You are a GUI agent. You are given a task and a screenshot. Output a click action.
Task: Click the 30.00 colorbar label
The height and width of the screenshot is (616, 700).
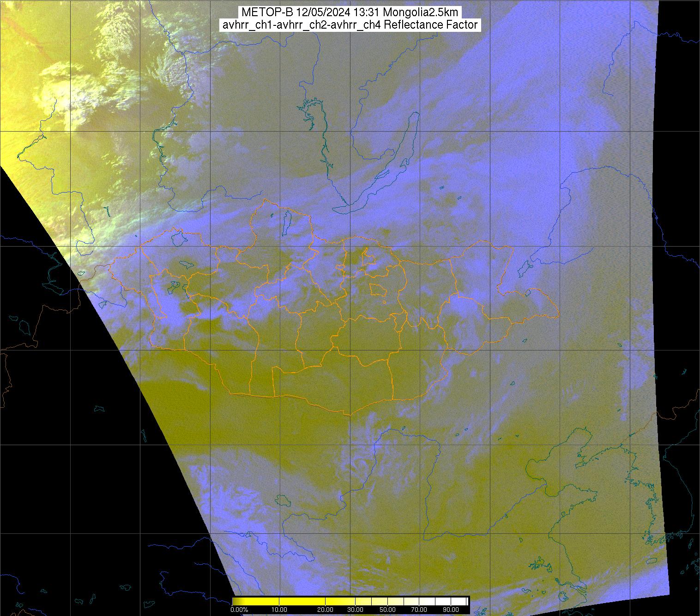355,610
